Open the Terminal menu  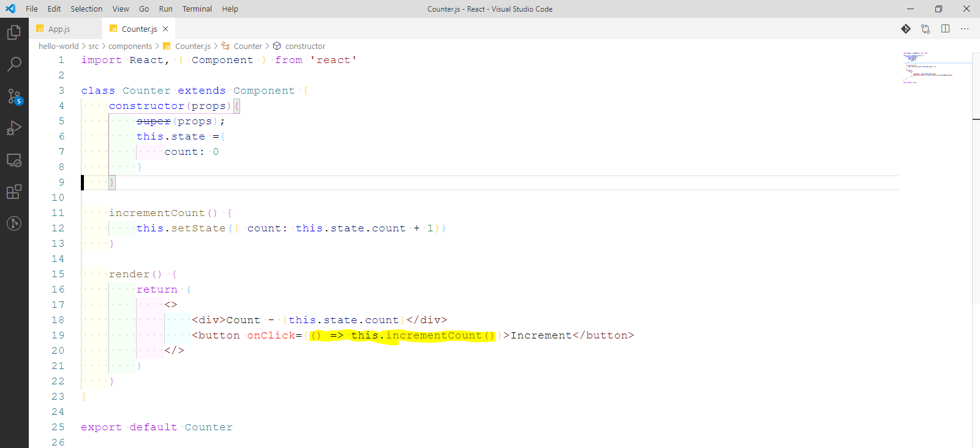pyautogui.click(x=197, y=9)
